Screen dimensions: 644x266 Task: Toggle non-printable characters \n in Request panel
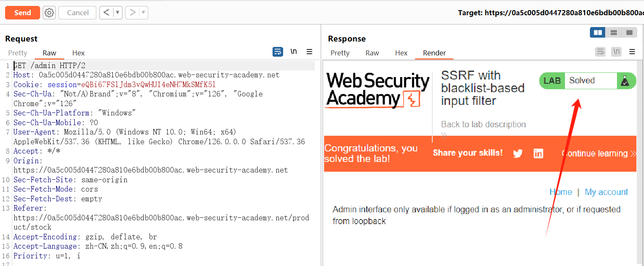pyautogui.click(x=294, y=52)
